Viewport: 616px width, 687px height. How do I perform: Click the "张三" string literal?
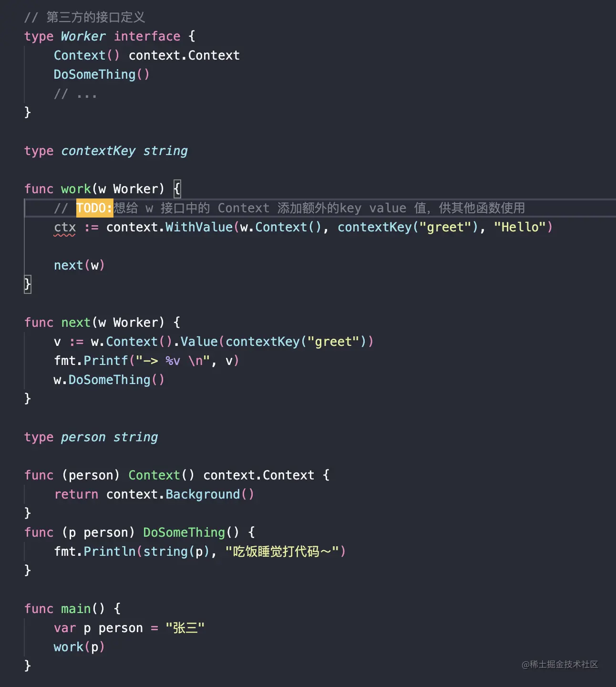tap(185, 628)
